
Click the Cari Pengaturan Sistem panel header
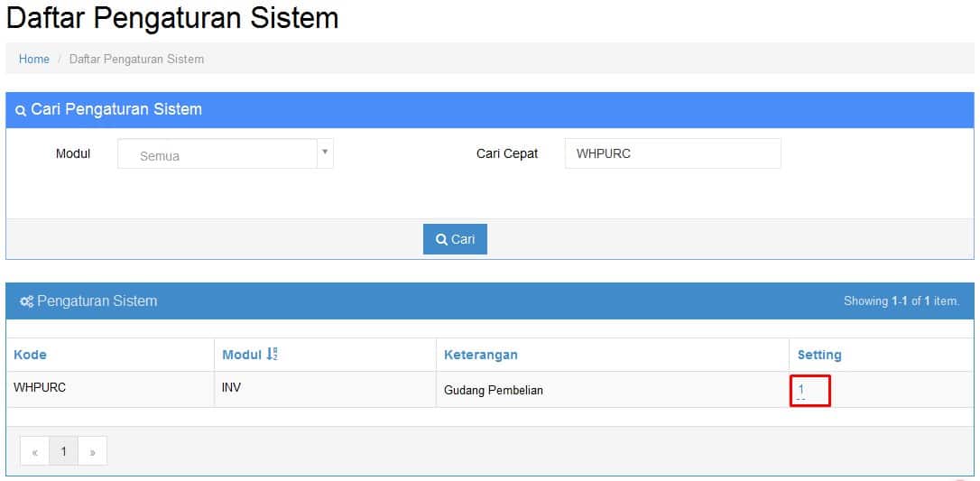(490, 110)
